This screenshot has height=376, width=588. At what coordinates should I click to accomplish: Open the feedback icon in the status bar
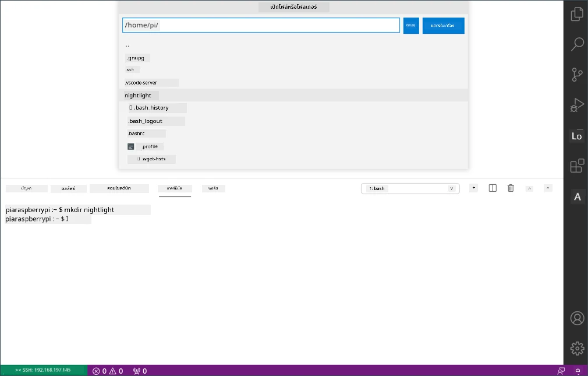coord(561,371)
